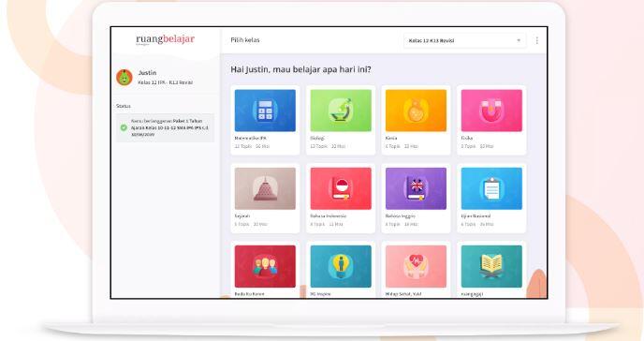Screen dimensions: 644x341
Task: Click the Pilih kelas label
Action: pyautogui.click(x=245, y=40)
